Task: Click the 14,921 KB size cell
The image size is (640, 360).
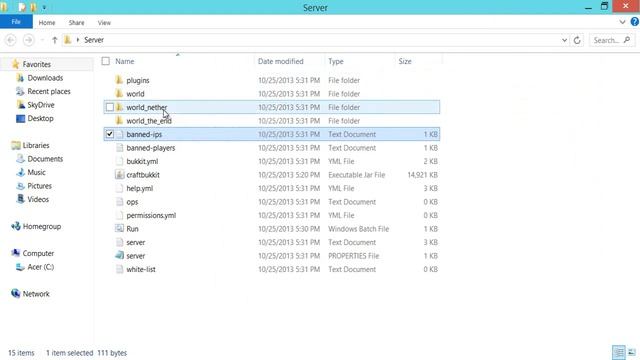Action: [x=422, y=175]
